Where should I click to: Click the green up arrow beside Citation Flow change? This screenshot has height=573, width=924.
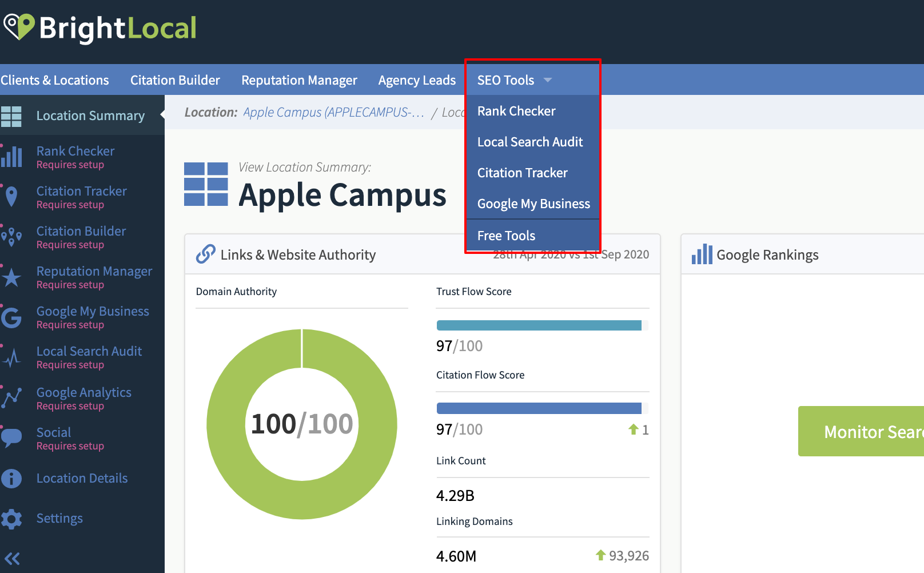pyautogui.click(x=633, y=429)
